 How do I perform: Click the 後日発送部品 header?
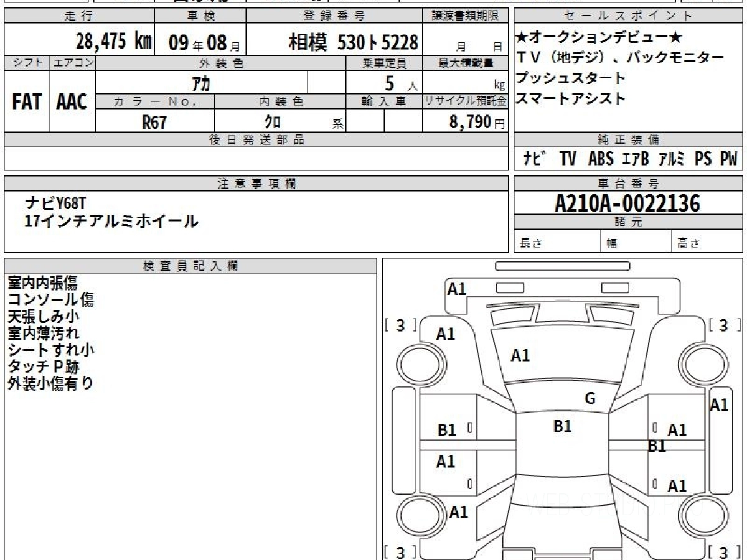pos(256,140)
